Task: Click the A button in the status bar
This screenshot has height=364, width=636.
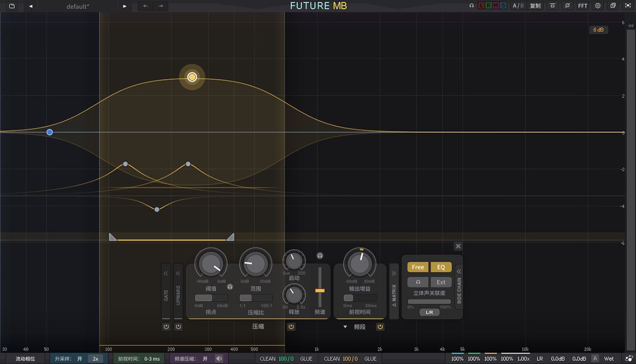Action: coord(595,359)
